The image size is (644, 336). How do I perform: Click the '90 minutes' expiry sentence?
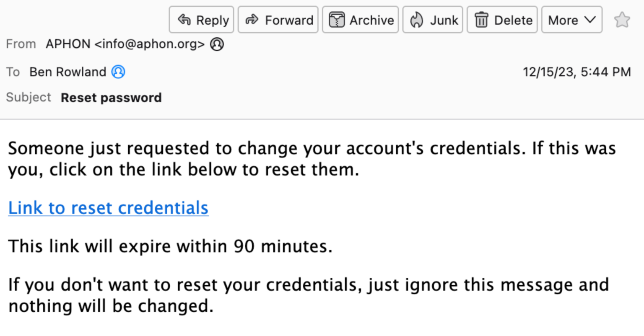point(170,246)
